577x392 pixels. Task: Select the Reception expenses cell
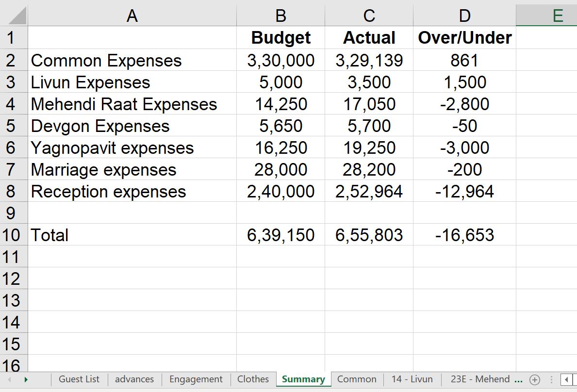[132, 191]
